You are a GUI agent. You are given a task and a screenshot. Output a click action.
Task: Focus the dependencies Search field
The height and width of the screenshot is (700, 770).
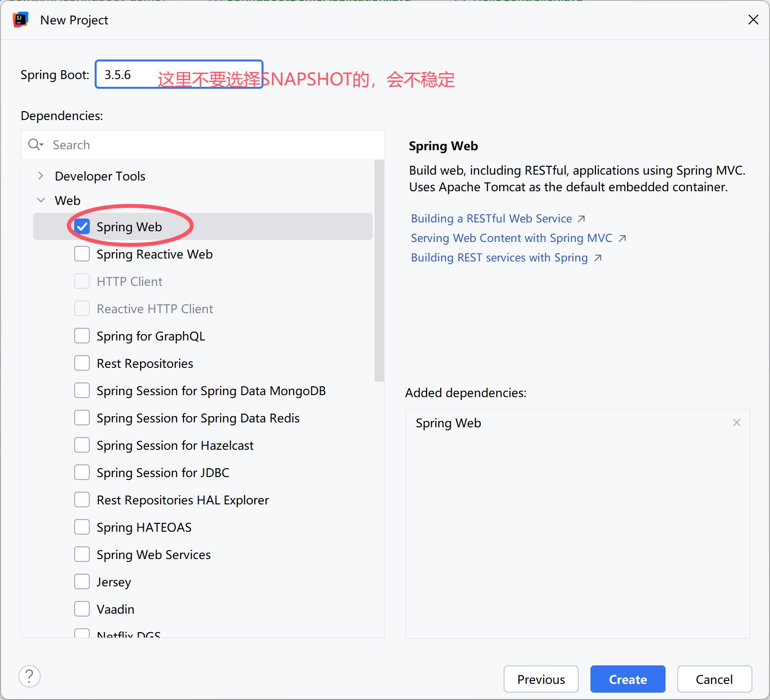[203, 145]
